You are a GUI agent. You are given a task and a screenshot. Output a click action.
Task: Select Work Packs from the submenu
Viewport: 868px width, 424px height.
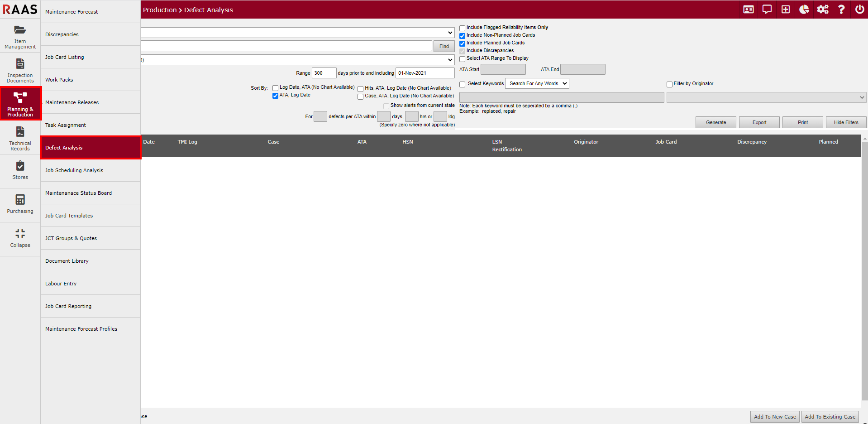point(59,80)
